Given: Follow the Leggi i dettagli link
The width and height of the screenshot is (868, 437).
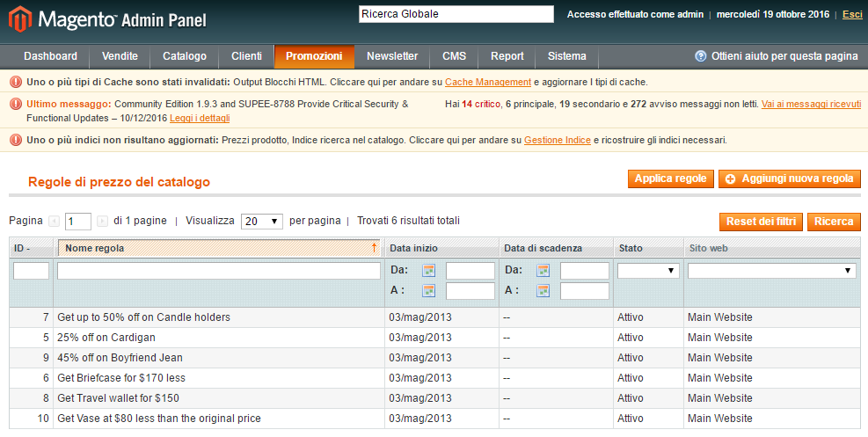Looking at the screenshot, I should (x=200, y=118).
